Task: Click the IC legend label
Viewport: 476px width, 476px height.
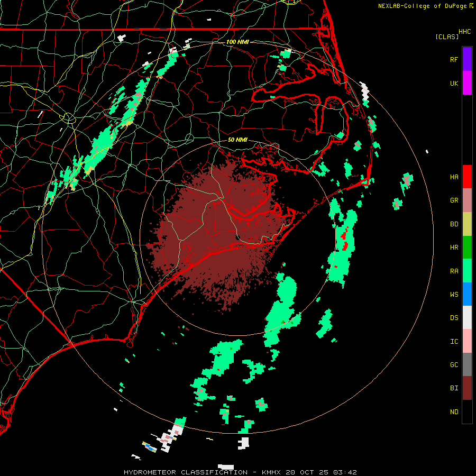Action: tap(454, 341)
